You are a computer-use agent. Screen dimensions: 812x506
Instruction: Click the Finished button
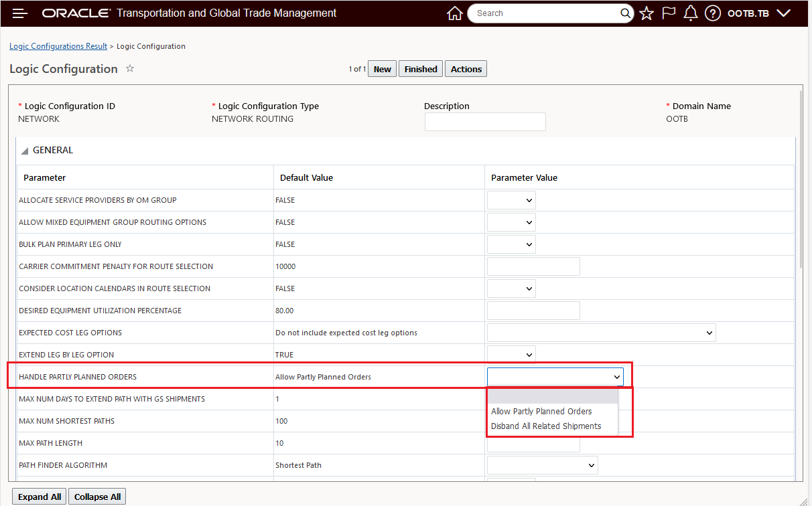[421, 69]
